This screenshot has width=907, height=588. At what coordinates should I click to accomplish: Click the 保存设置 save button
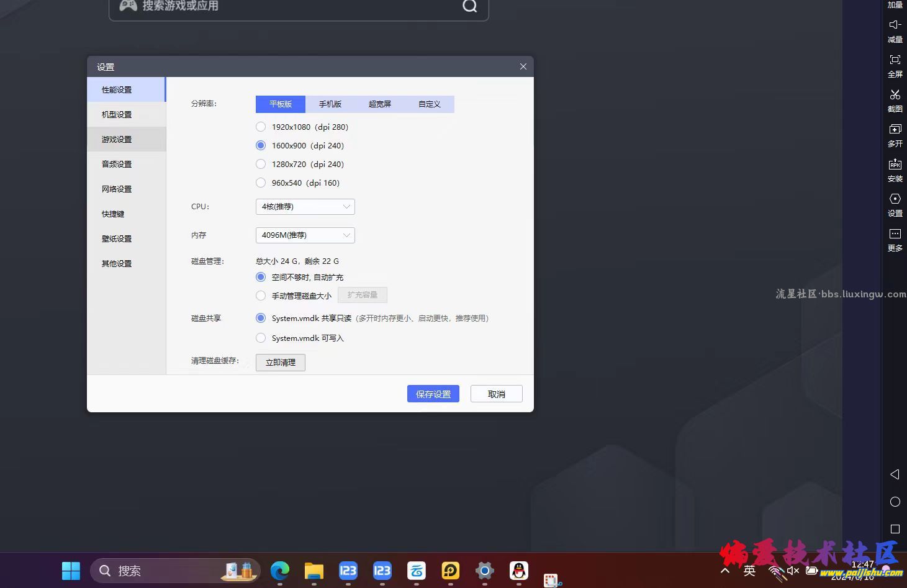point(433,393)
